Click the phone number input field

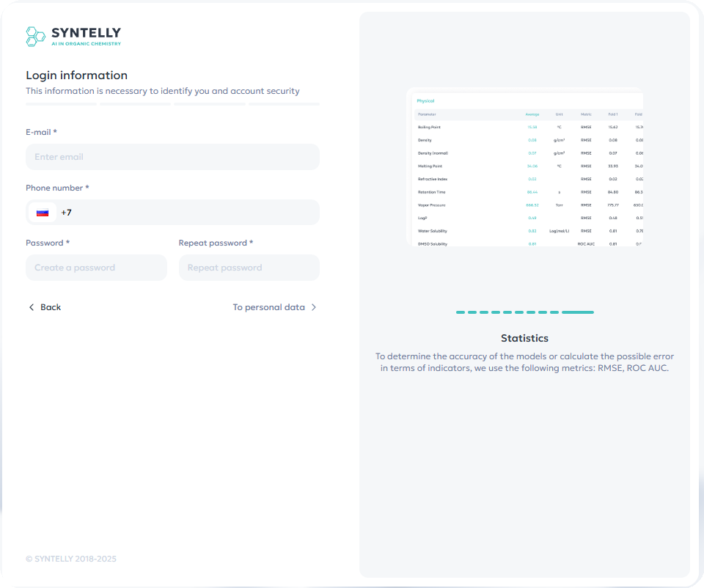pos(183,212)
